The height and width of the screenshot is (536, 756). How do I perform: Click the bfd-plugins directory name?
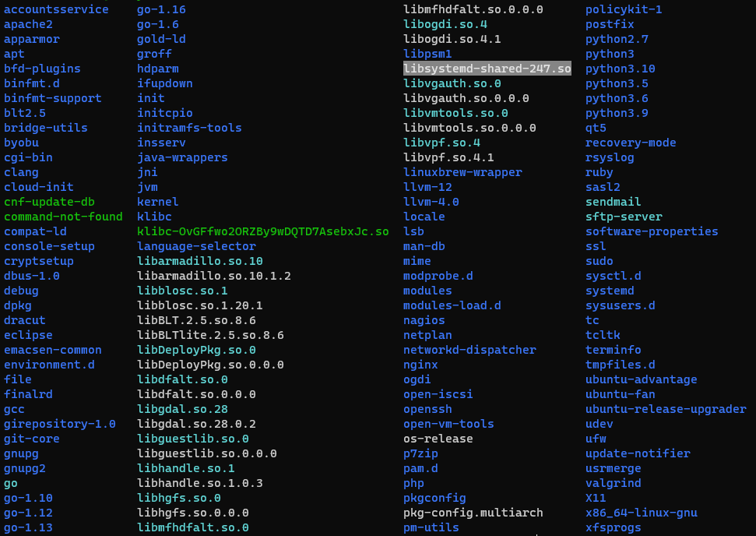click(42, 69)
